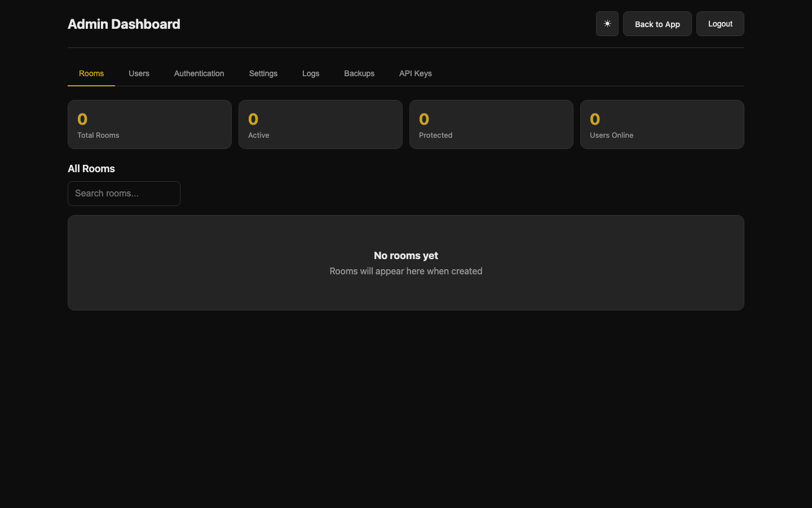Switch to the API Keys tab

416,73
